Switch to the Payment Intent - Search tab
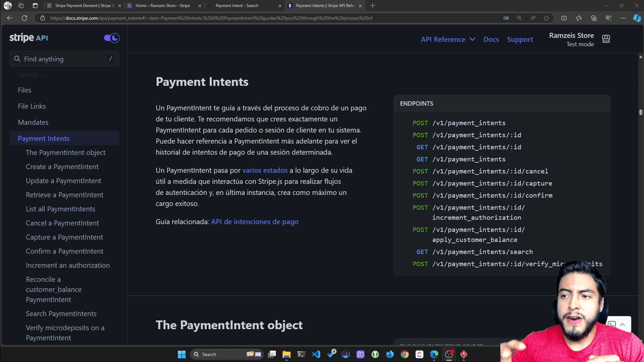This screenshot has width=644, height=362. [237, 6]
